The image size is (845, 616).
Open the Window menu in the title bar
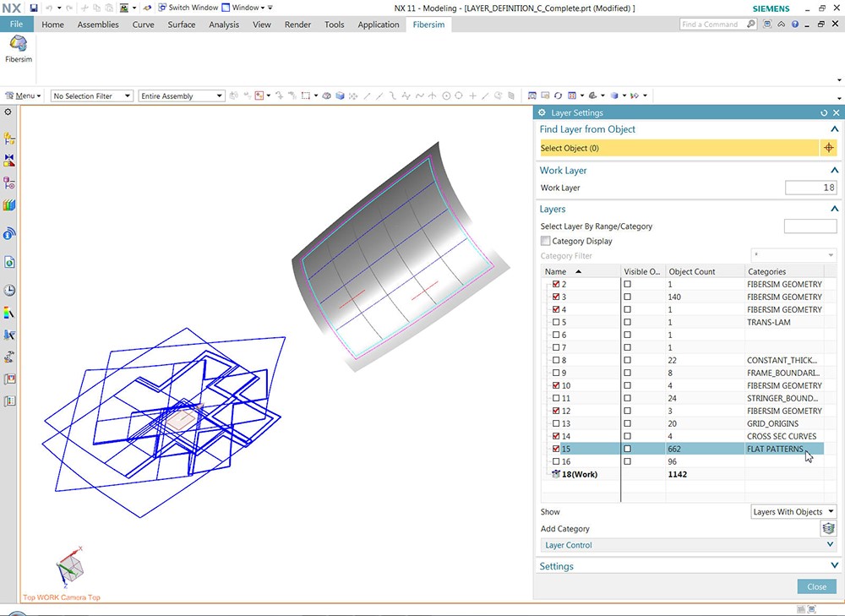[x=244, y=7]
